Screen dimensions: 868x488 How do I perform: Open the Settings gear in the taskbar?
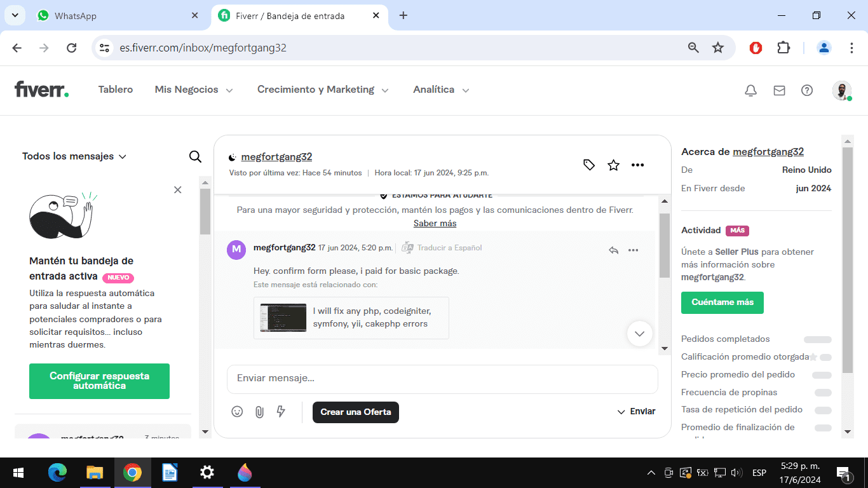(x=207, y=473)
